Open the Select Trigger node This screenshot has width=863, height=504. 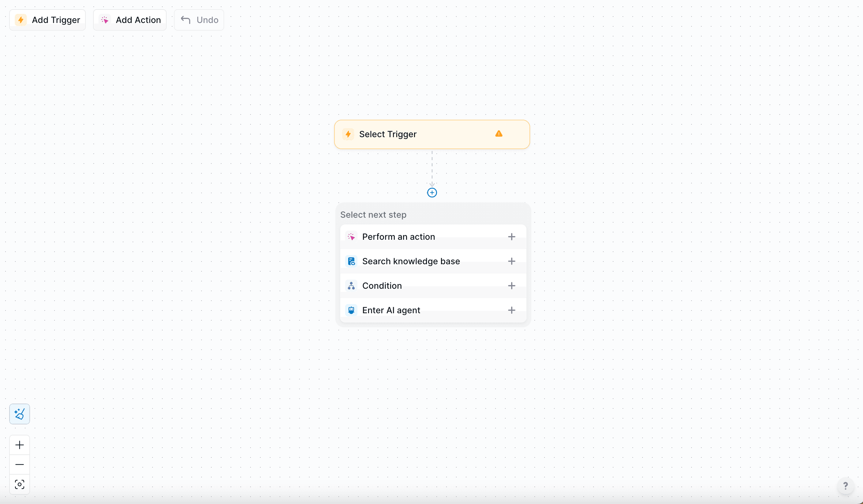(432, 134)
